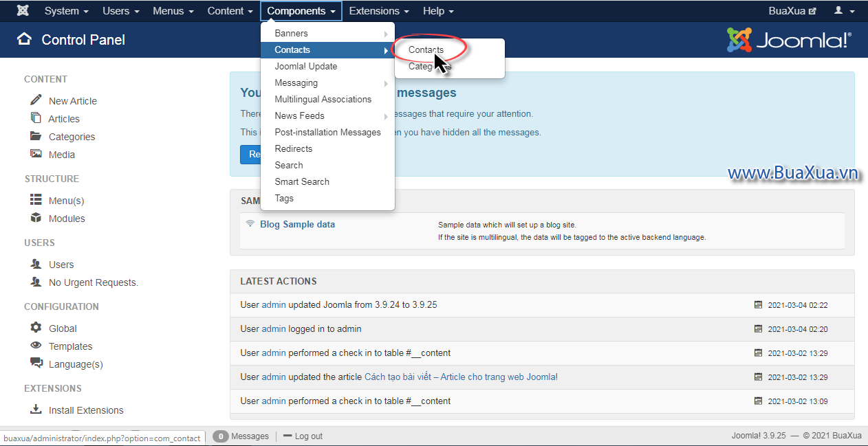Click the icon beside No Urgent Requests
This screenshot has width=868, height=446.
point(36,282)
